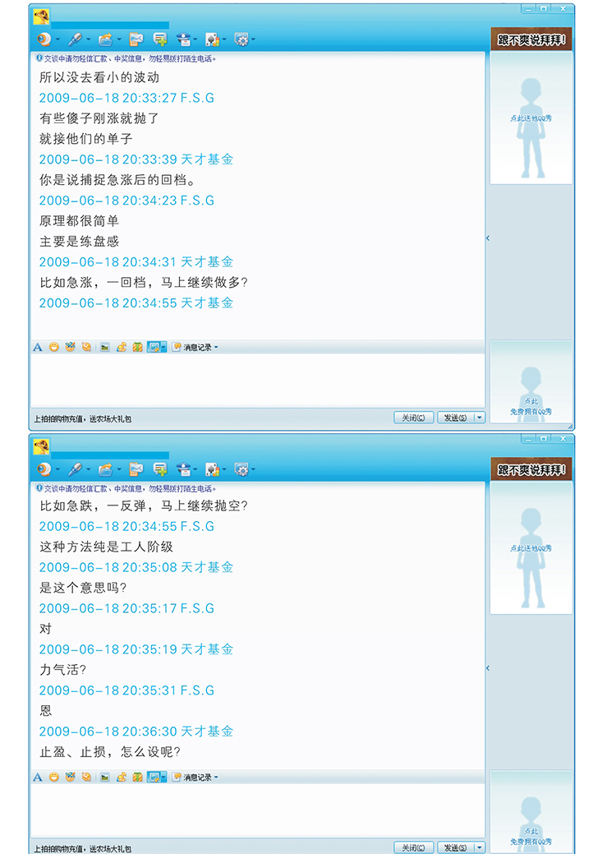The image size is (616, 854).
Task: Open 上拍拍购物充值 promo link, lower window
Action: coord(83,848)
